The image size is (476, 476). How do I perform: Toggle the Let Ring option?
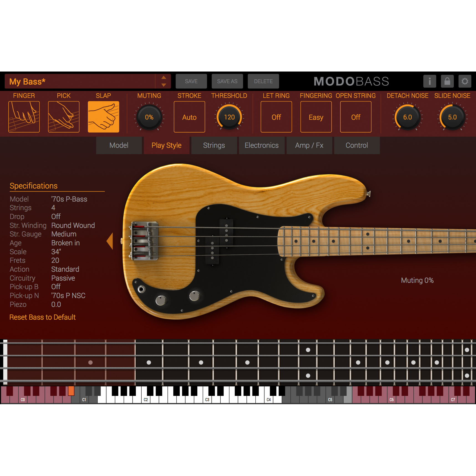(276, 117)
